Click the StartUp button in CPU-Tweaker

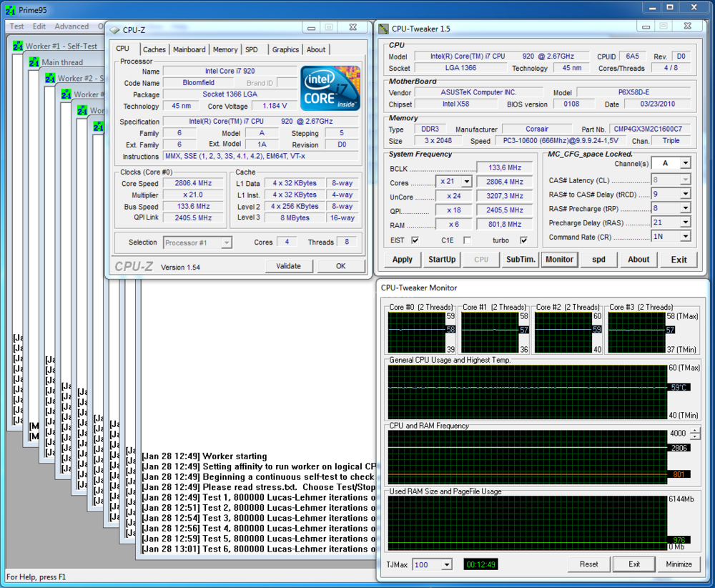coord(442,259)
